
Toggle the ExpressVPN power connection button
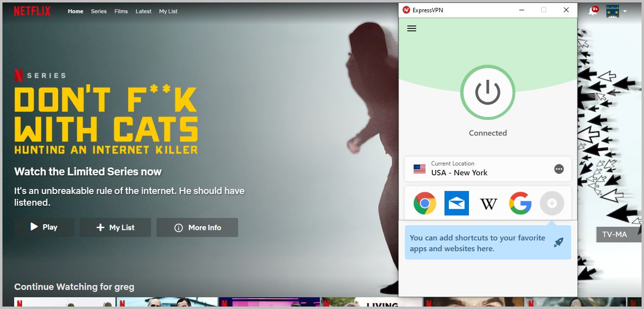488,92
